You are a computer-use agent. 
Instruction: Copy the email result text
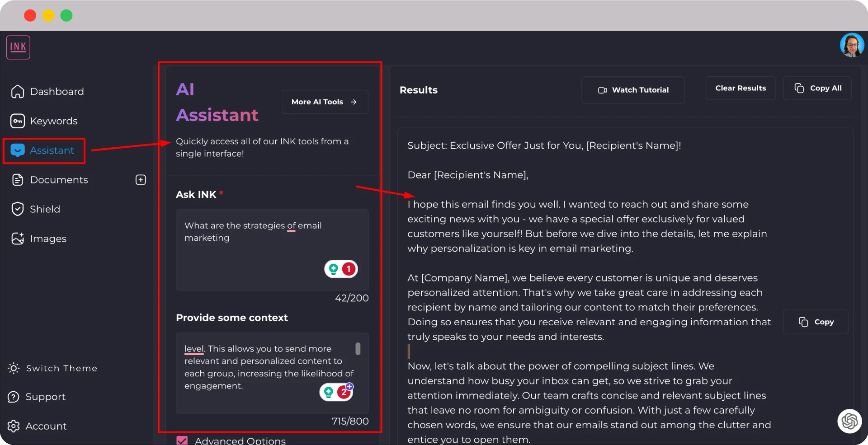click(816, 322)
